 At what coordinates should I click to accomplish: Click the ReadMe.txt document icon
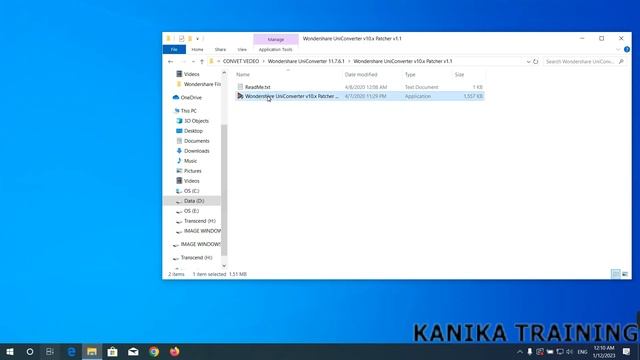click(240, 87)
